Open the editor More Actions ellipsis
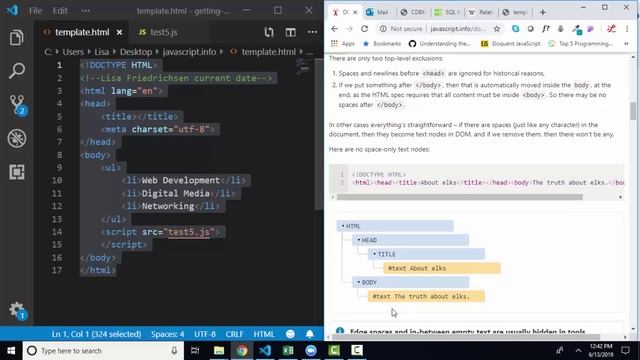Screen dimensions: 640x360 click(x=312, y=32)
